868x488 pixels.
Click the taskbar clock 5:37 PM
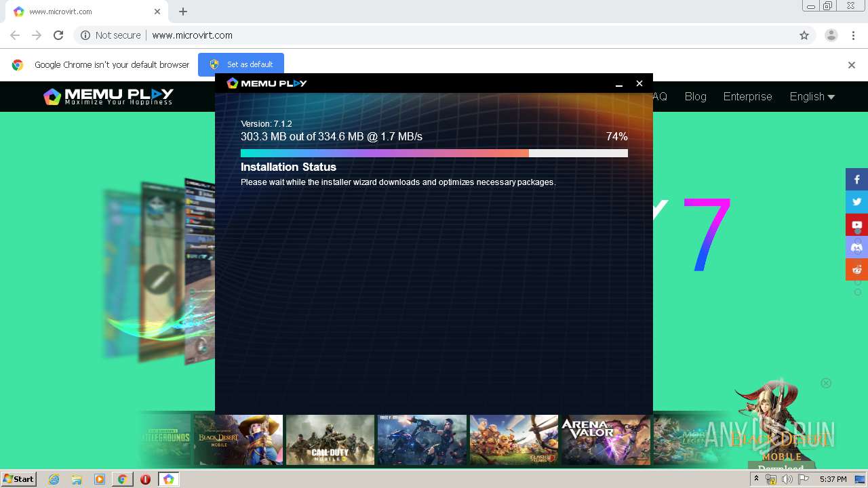pos(833,479)
